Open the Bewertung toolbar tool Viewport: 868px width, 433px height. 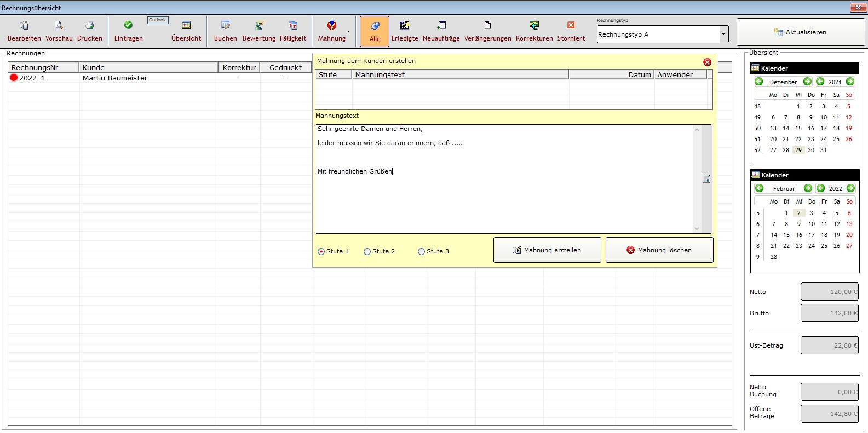click(x=259, y=31)
